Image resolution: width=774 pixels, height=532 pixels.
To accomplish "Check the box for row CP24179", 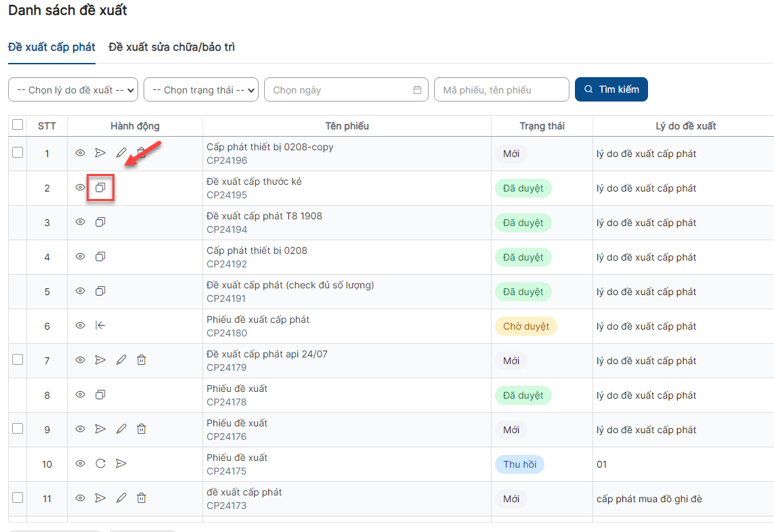I will pos(18,360).
